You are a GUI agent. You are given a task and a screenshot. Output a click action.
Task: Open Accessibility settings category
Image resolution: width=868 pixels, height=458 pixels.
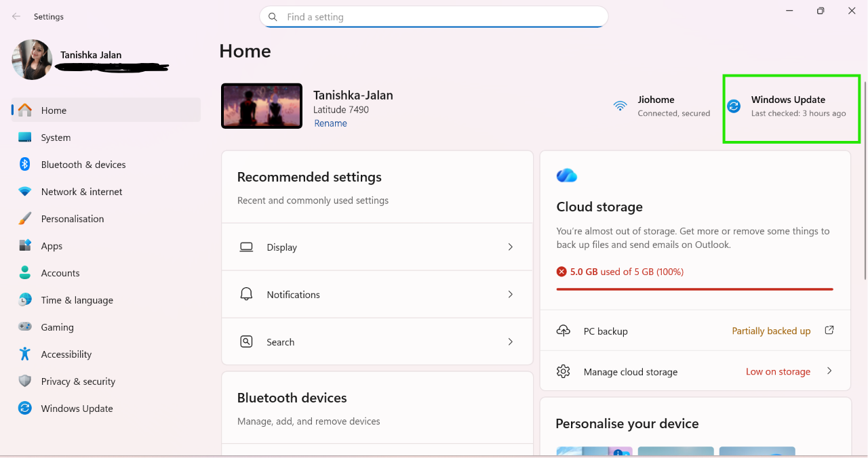[106, 354]
